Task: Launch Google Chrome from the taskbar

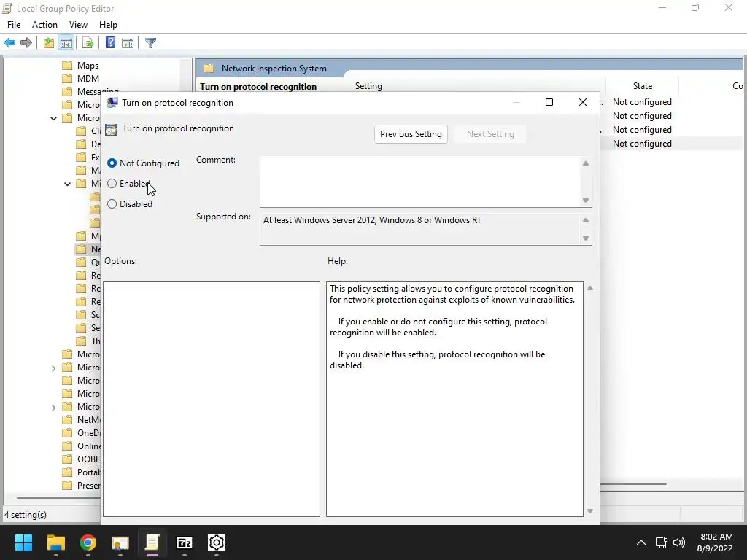Action: pyautogui.click(x=88, y=542)
